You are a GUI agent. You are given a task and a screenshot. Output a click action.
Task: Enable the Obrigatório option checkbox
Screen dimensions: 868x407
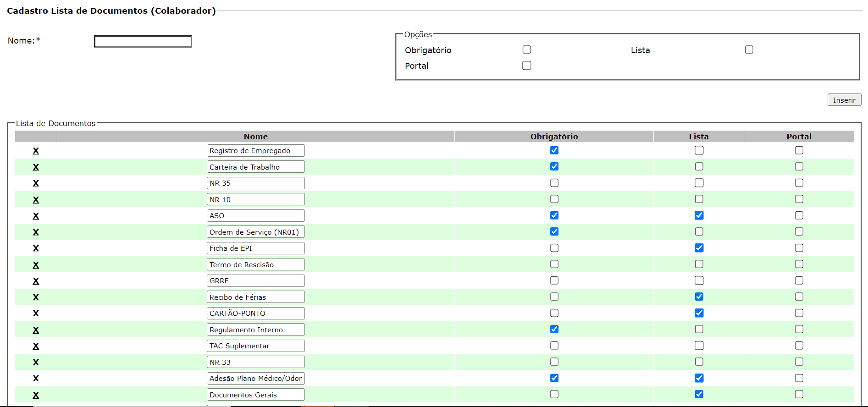coord(526,49)
